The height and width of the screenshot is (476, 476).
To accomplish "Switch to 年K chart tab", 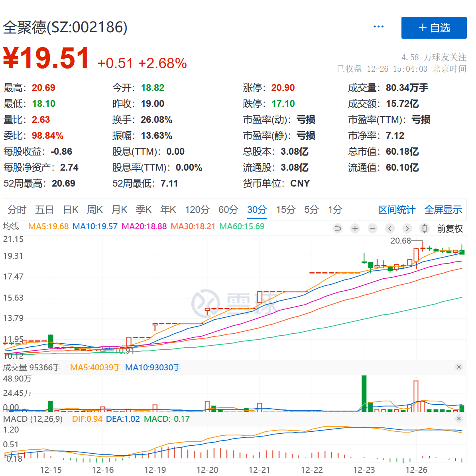I will point(168,209).
